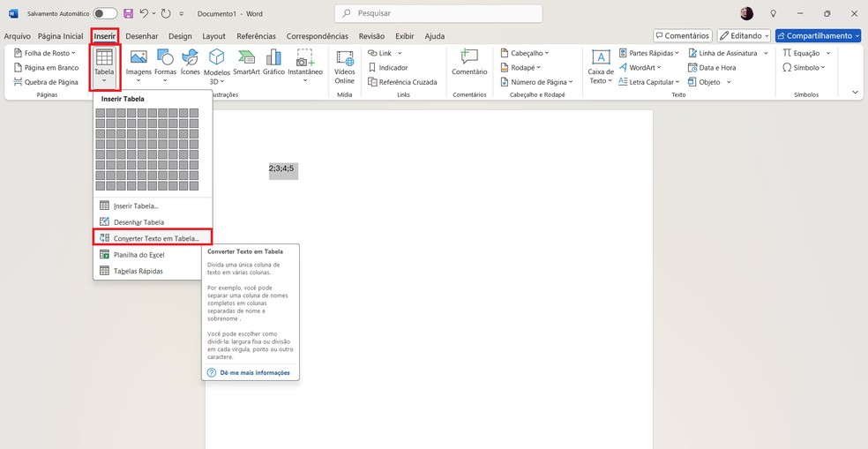Viewport: 868px width, 449px height.
Task: Open the Ícones picker
Action: point(190,62)
